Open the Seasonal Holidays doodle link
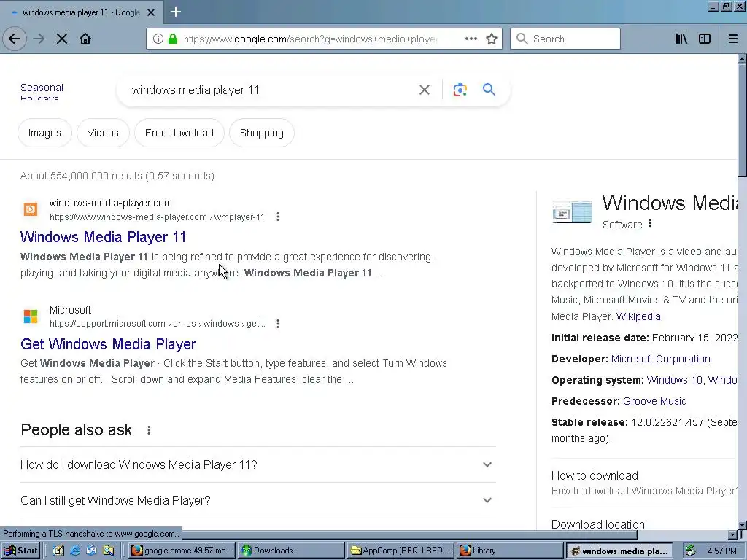 pos(42,91)
